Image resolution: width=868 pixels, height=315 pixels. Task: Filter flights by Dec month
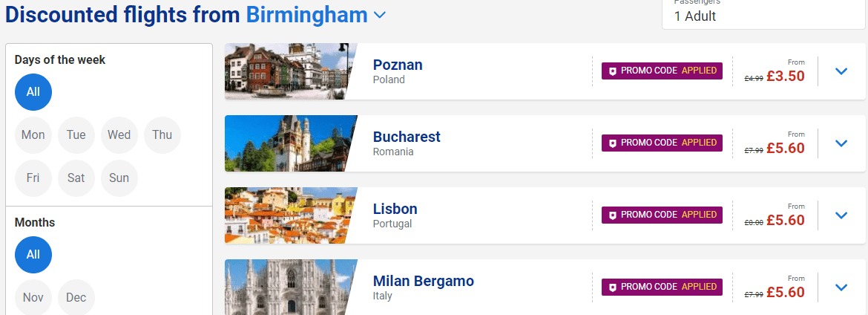click(76, 297)
